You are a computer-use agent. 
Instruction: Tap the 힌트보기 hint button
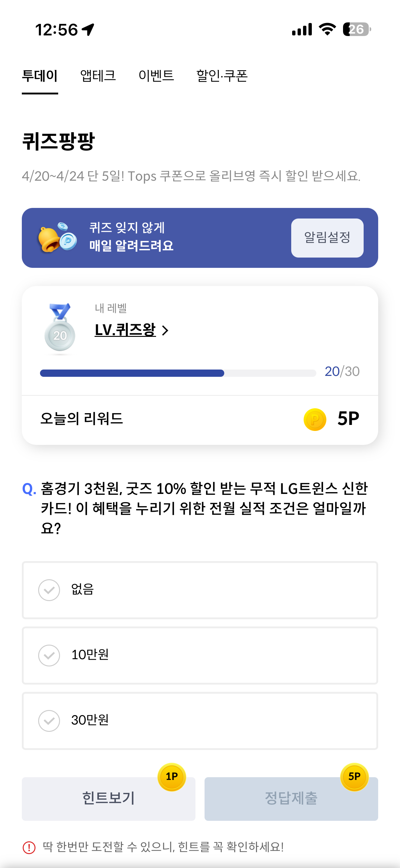click(108, 799)
